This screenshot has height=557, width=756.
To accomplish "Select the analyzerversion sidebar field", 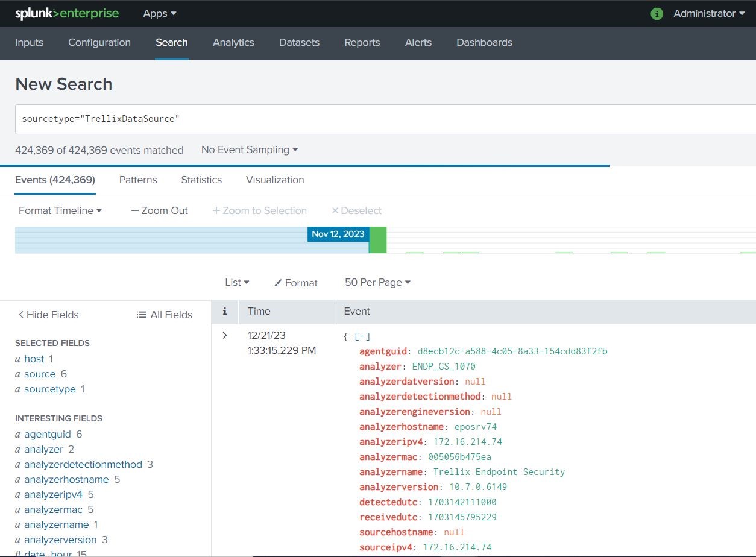I will click(x=60, y=540).
